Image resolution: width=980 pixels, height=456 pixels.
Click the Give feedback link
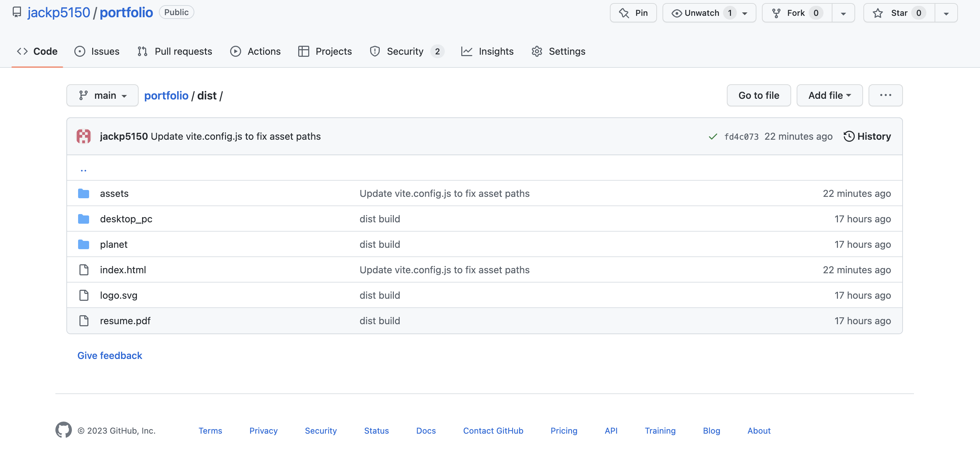click(x=110, y=356)
